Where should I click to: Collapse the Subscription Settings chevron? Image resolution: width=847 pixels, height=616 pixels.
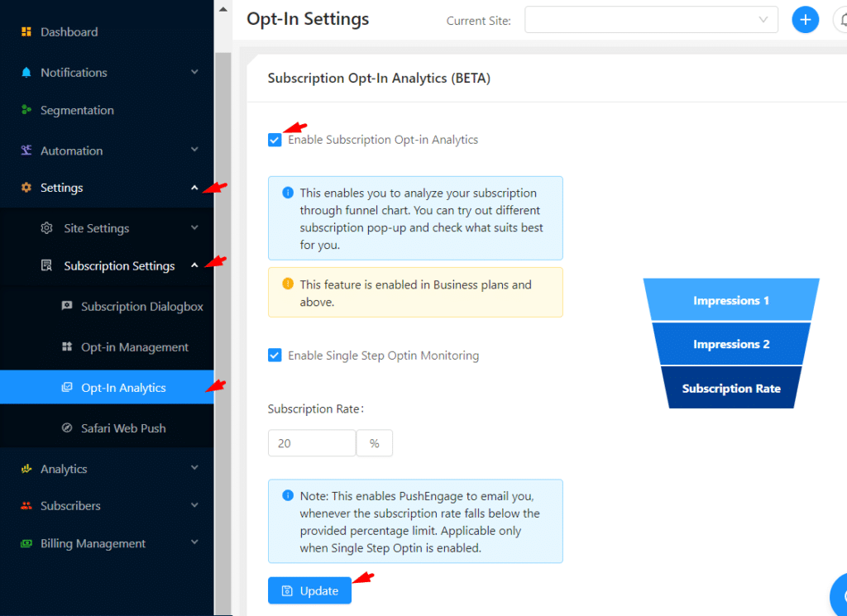[194, 265]
